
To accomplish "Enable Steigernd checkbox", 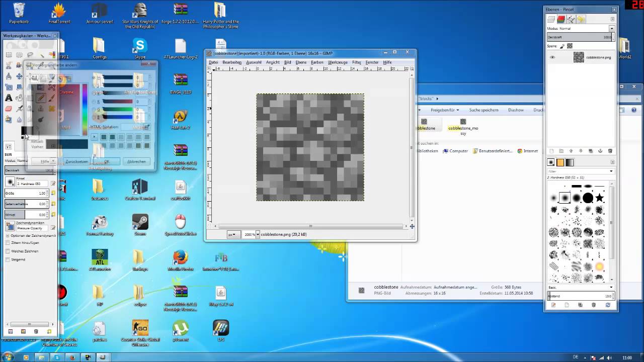I will click(x=8, y=259).
